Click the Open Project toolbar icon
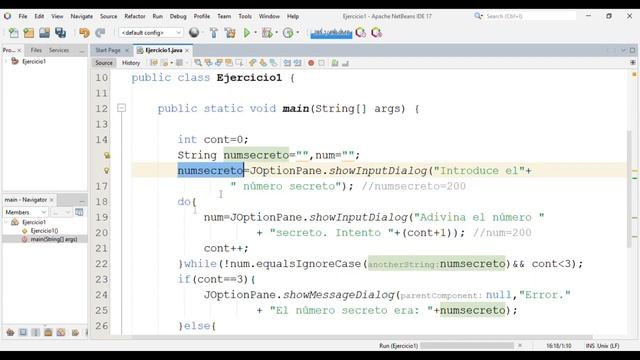The width and height of the screenshot is (640, 360). pyautogui.click(x=44, y=33)
